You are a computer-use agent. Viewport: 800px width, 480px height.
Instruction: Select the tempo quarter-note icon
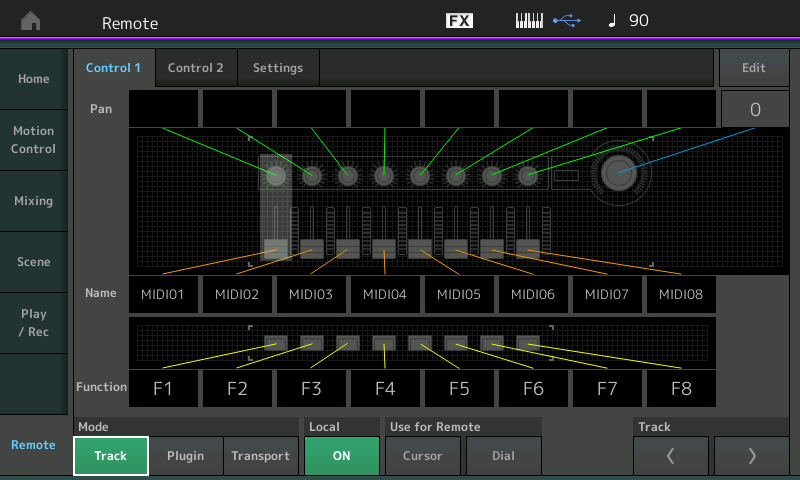612,21
